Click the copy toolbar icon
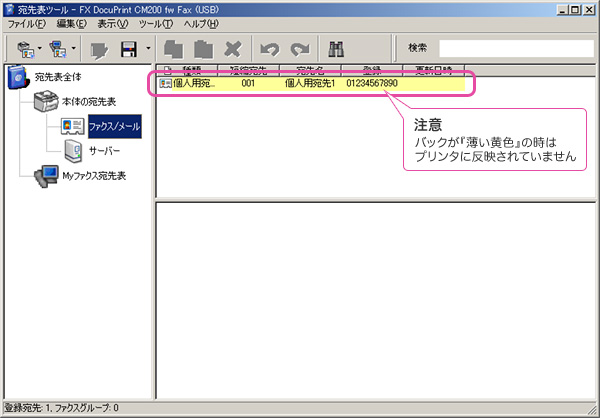The image size is (600, 418). (174, 47)
